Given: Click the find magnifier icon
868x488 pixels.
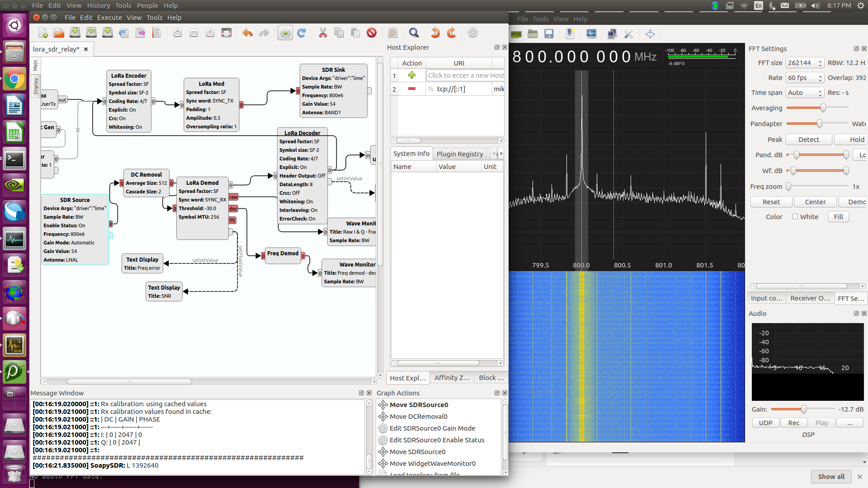Looking at the screenshot, I should click(x=414, y=33).
